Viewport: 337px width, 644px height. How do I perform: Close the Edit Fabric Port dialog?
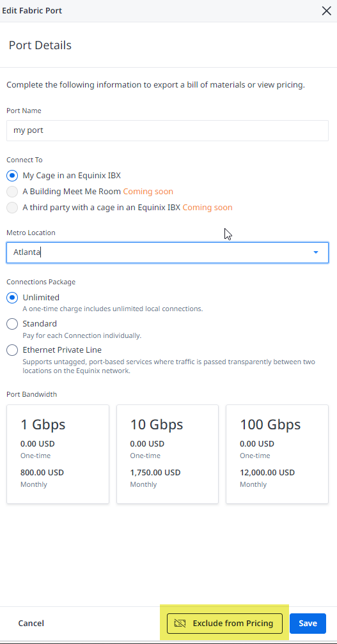[326, 11]
